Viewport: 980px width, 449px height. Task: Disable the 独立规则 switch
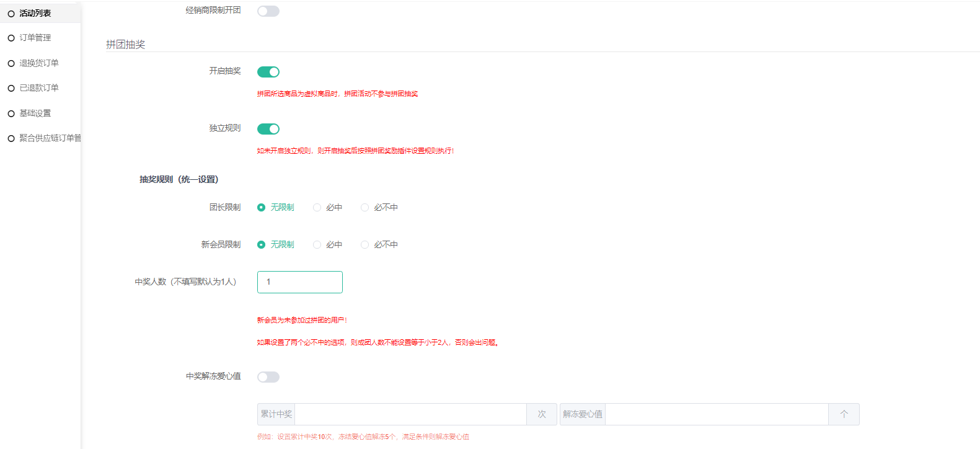click(x=268, y=129)
